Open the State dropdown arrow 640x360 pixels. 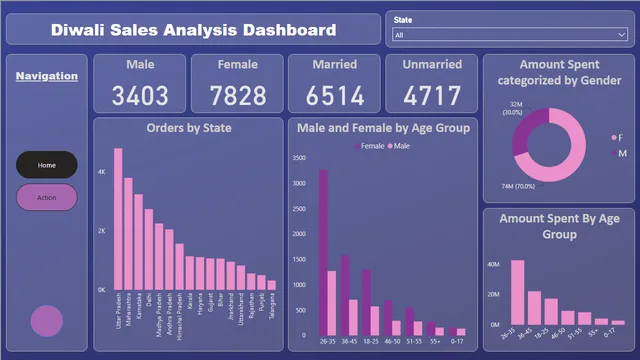(621, 35)
